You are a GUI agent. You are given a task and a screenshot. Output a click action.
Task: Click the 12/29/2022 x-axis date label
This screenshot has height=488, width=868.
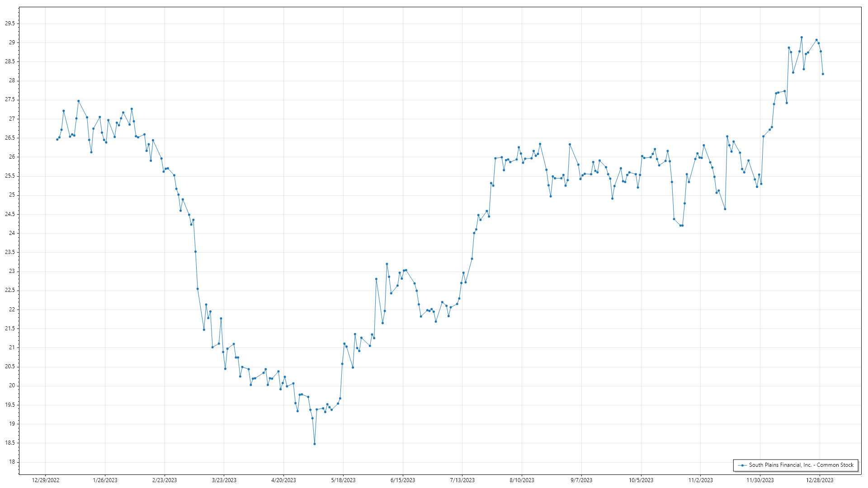click(x=46, y=480)
